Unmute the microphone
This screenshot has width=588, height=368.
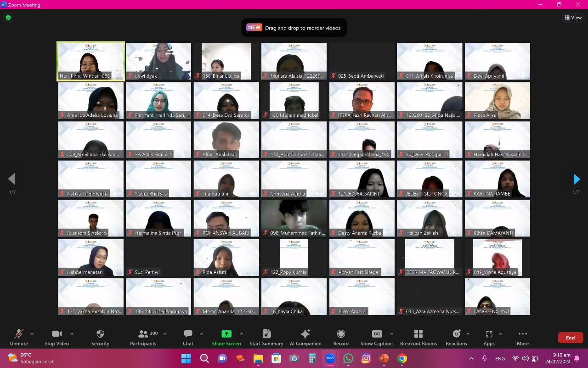coord(19,334)
